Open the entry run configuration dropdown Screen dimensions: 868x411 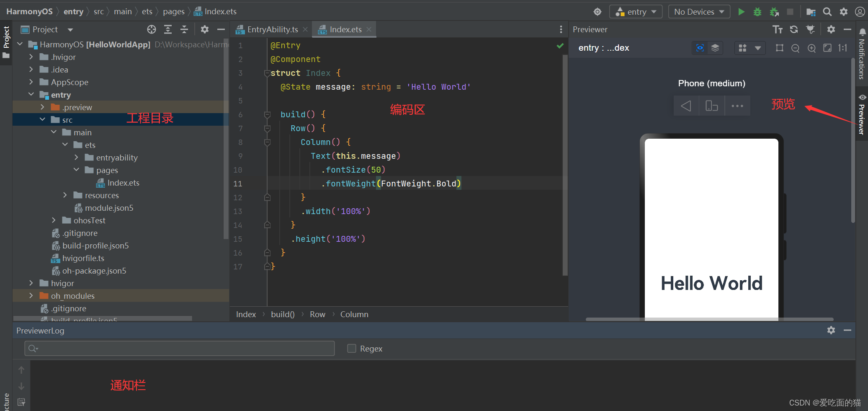coord(636,12)
